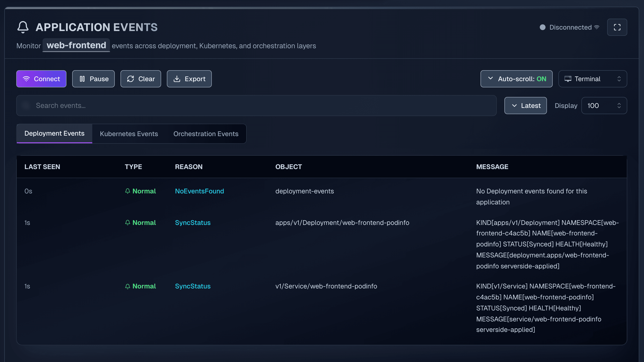
Task: Click SyncStatus in the Deployment row
Action: [x=192, y=223]
